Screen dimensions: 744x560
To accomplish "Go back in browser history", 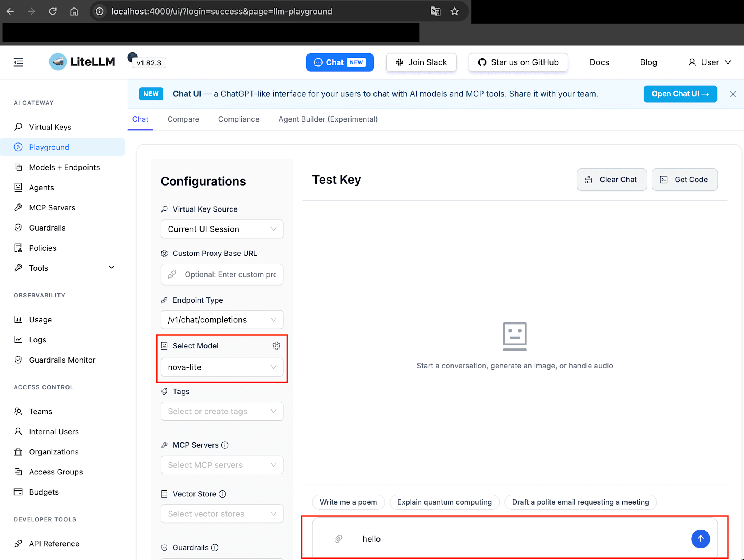I will 10,12.
